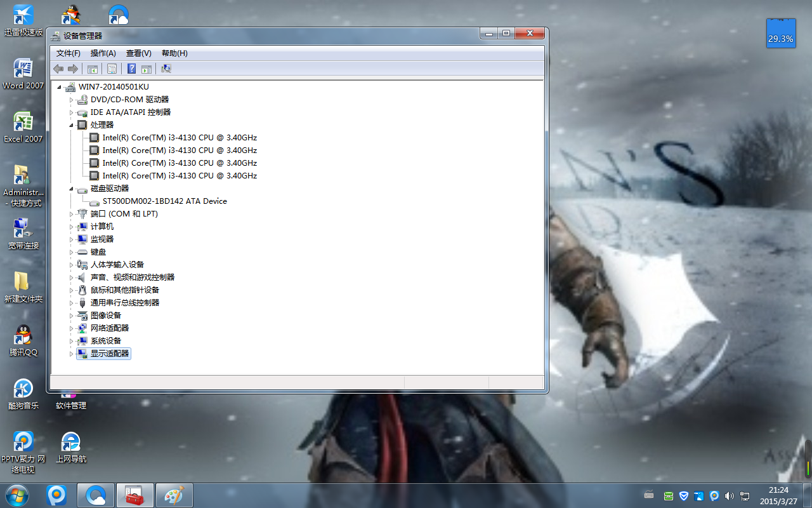Collapse the 处理器 node

[x=71, y=125]
